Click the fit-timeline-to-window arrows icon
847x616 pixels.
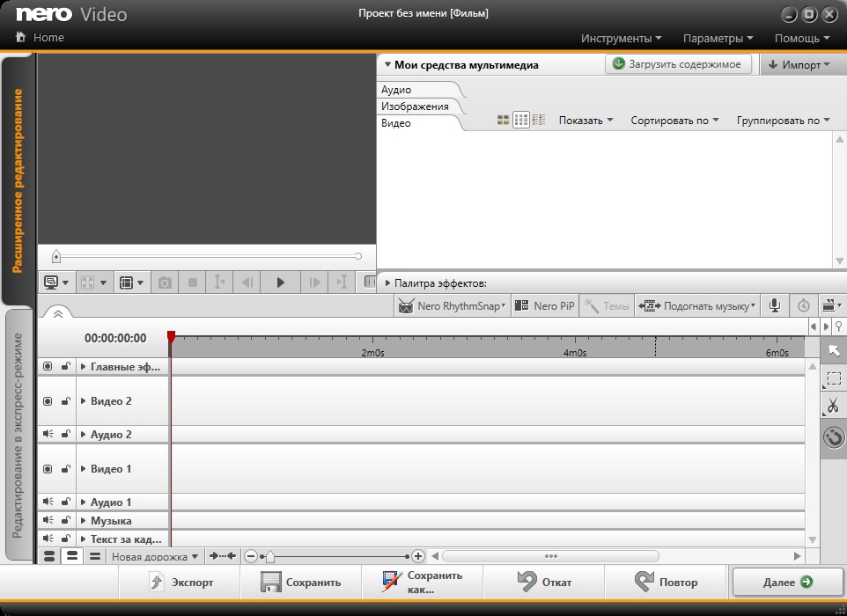[223, 556]
